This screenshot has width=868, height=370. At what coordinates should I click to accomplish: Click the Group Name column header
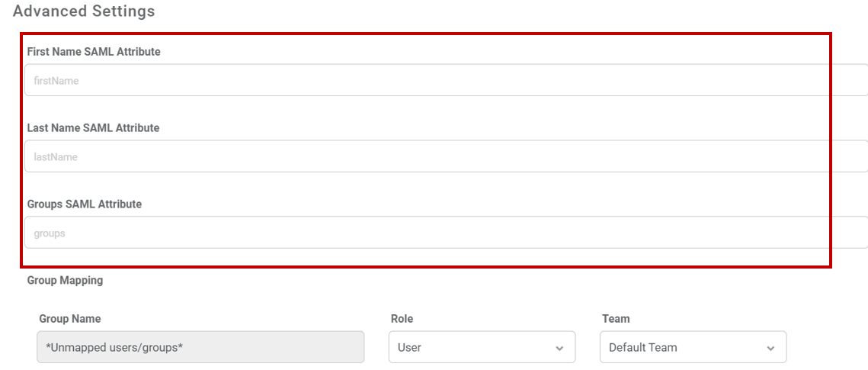click(x=70, y=319)
